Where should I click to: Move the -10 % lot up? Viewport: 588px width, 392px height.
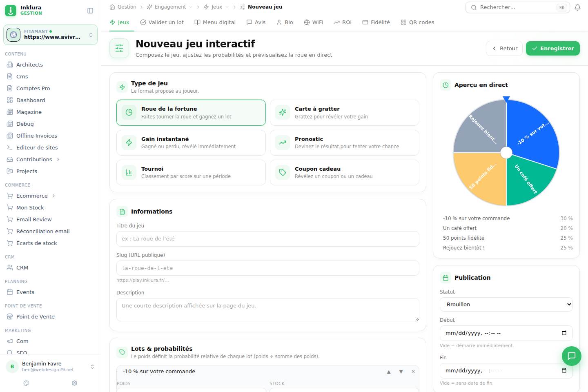(x=389, y=372)
